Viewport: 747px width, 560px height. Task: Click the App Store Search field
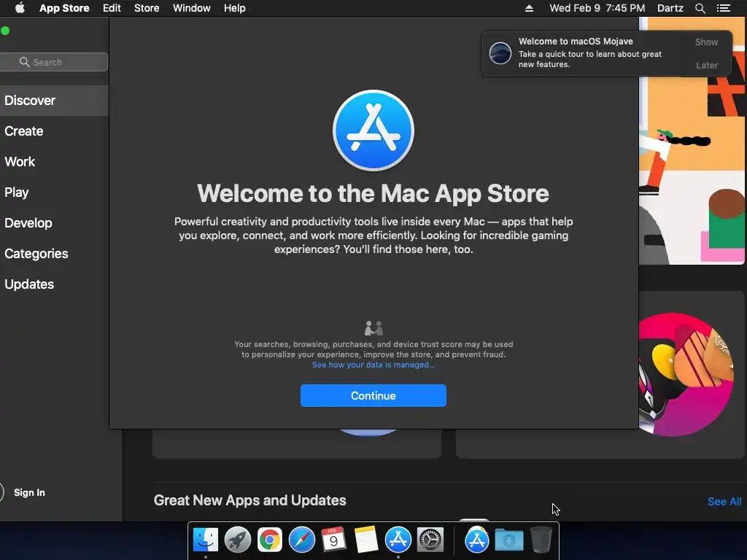[x=54, y=62]
